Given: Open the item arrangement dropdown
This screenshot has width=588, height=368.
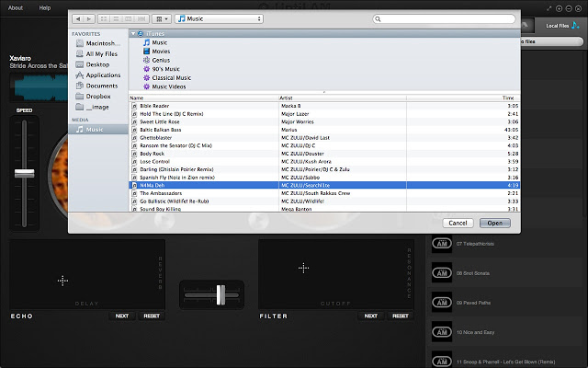Looking at the screenshot, I should coord(162,18).
